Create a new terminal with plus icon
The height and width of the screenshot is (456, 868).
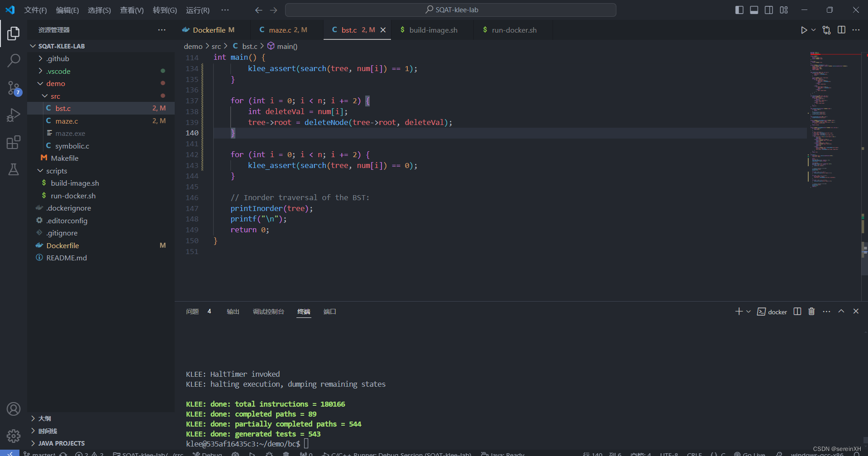(x=739, y=312)
